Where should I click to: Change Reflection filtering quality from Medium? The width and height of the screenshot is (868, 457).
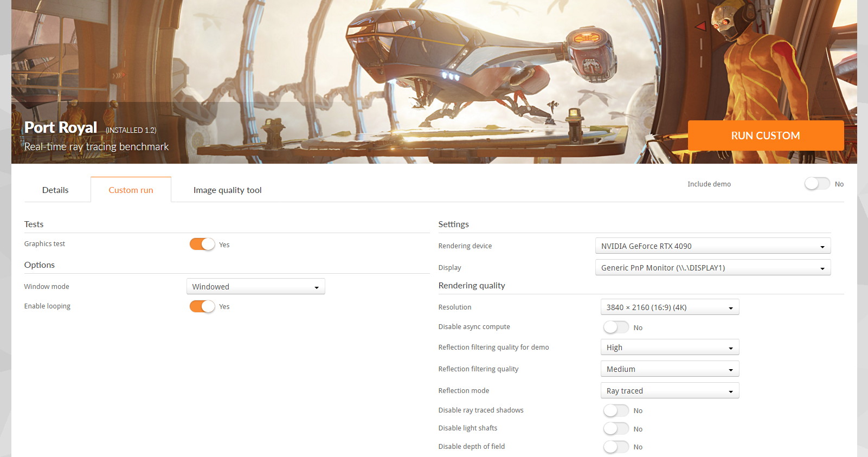pyautogui.click(x=670, y=369)
